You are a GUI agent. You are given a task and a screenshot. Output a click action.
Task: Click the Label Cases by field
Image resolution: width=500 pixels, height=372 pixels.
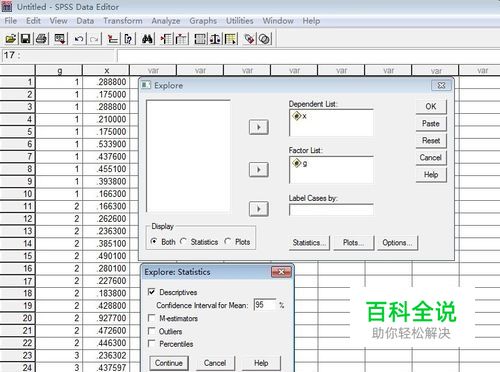(331, 210)
